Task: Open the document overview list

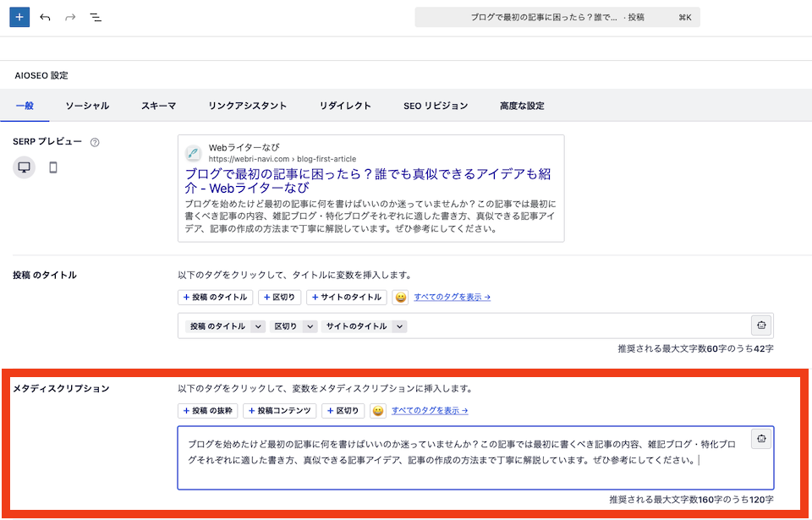Action: [96, 17]
